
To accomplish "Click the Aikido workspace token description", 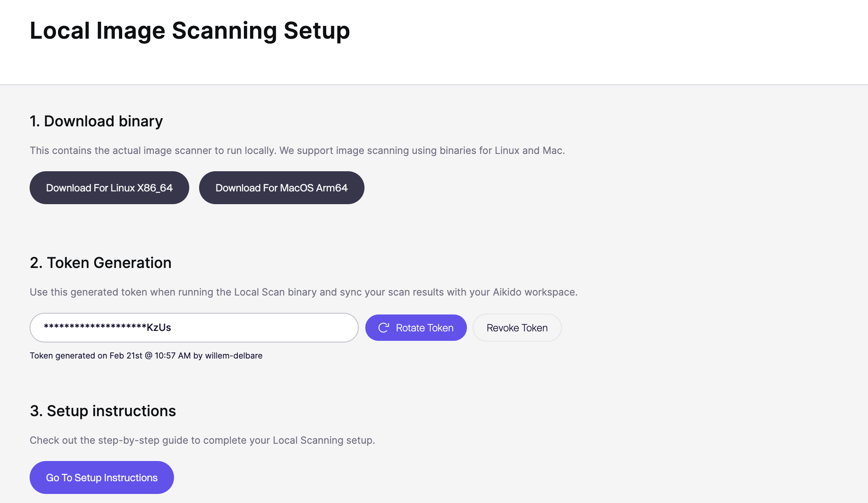I will pos(304,292).
